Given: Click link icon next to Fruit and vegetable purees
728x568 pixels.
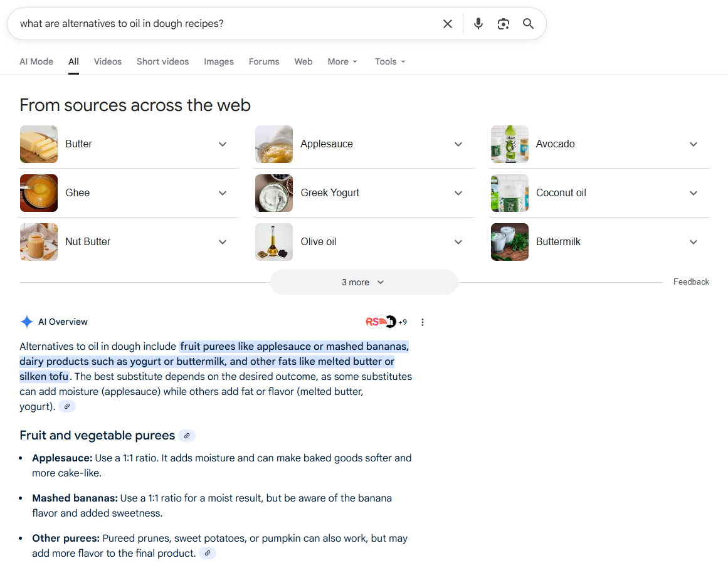Looking at the screenshot, I should [187, 436].
